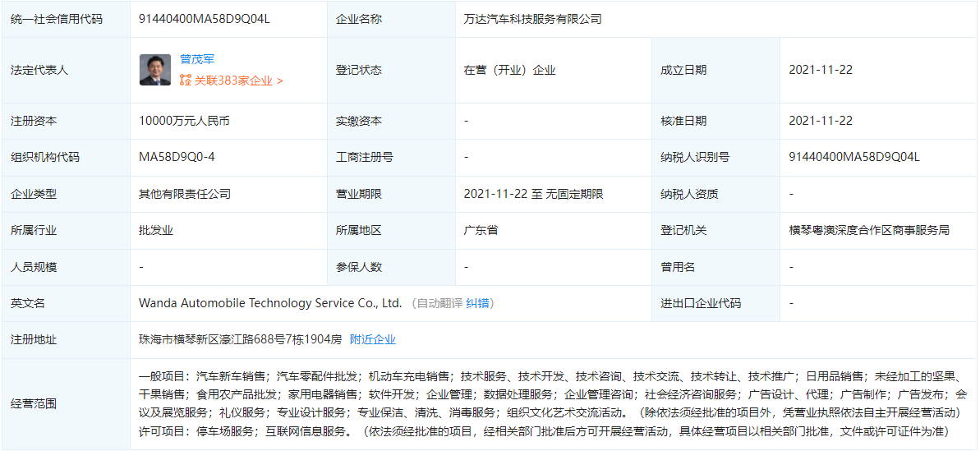Select the 核准日期 value 2021-11-22
The height and width of the screenshot is (451, 980).
click(x=821, y=122)
